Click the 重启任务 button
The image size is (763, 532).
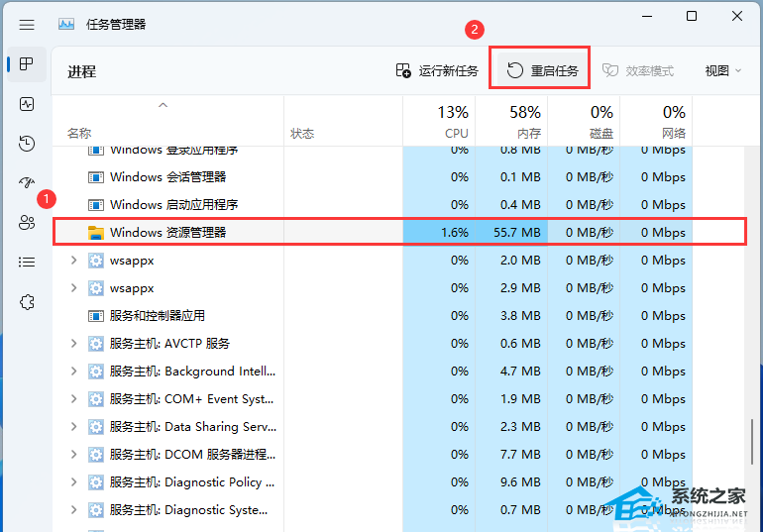point(541,70)
